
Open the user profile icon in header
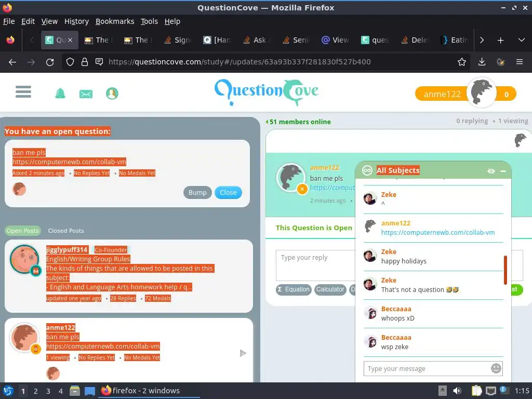point(112,94)
